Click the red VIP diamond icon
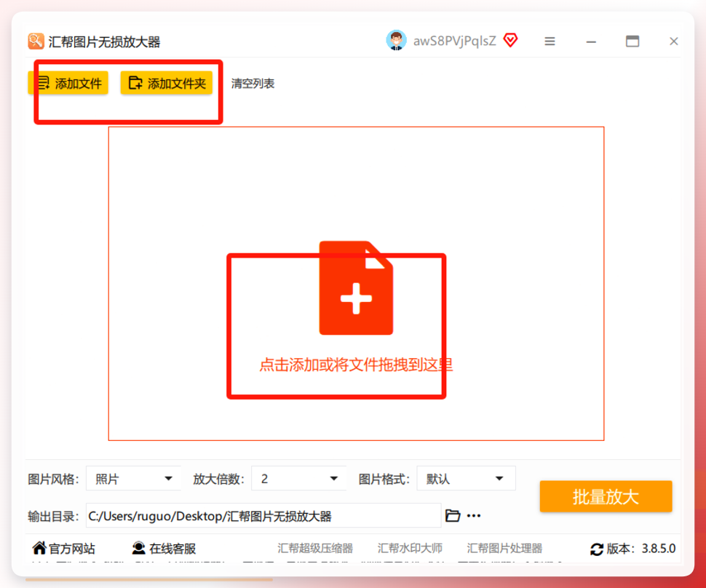The image size is (706, 588). (511, 41)
